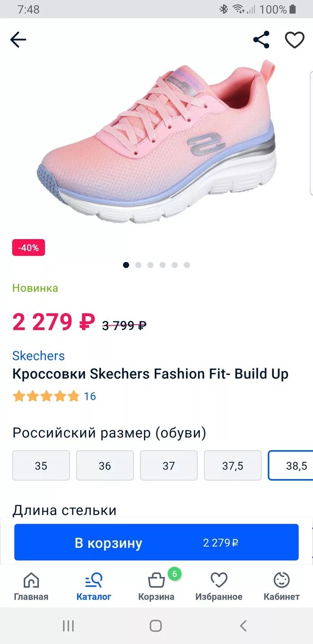Open the Главная home tab
The width and height of the screenshot is (313, 644).
point(31,586)
